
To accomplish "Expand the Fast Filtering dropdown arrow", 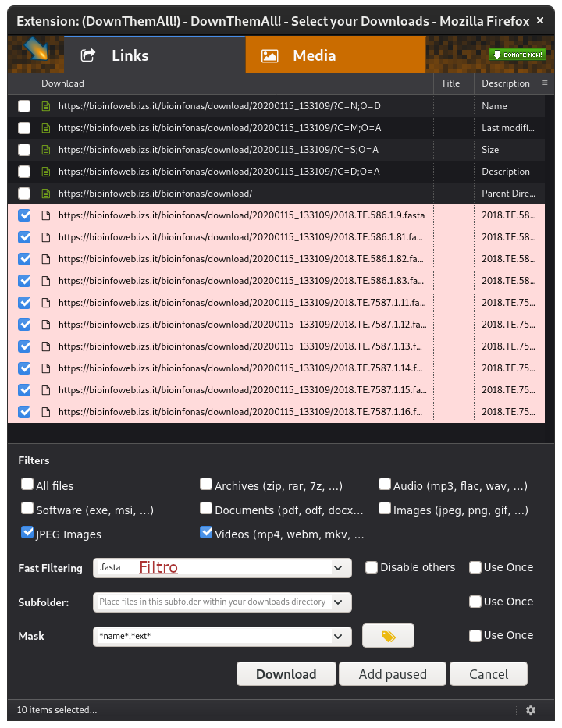I will click(338, 568).
